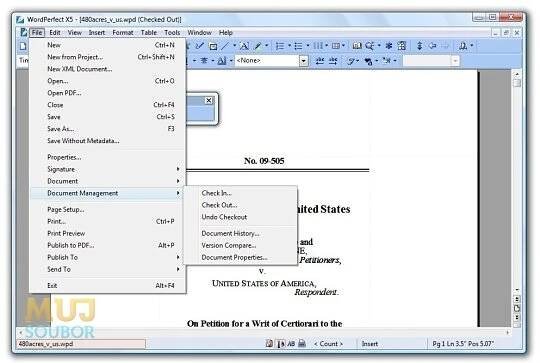Open the Window menu
The width and height of the screenshot is (540, 363).
coord(199,33)
